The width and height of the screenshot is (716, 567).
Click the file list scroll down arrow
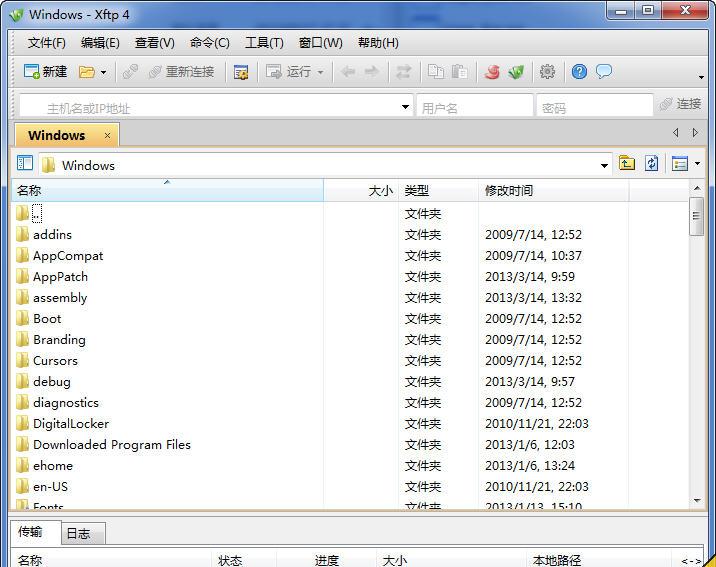pyautogui.click(x=697, y=501)
